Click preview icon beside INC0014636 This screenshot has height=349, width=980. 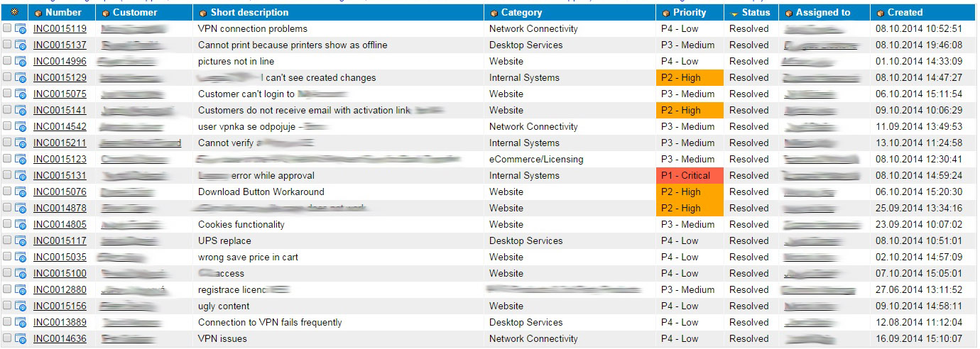pos(21,339)
